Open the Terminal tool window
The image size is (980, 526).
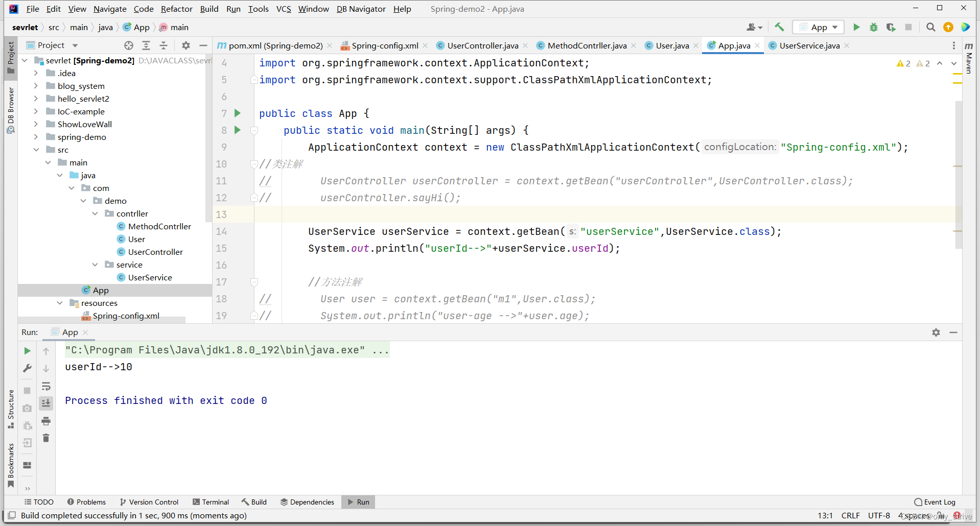pos(211,502)
